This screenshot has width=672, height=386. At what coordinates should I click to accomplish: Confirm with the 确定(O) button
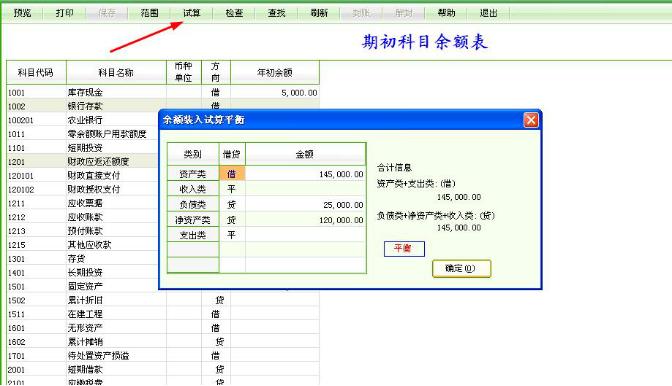coord(462,269)
